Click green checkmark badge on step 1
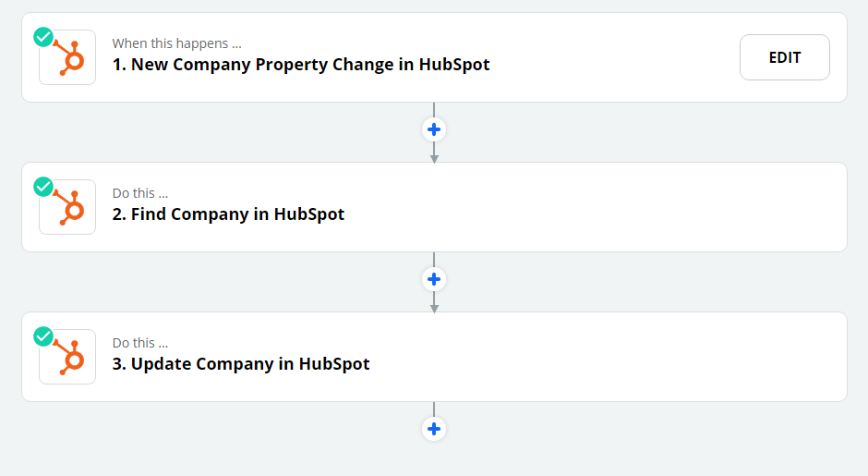The image size is (868, 476). (x=43, y=37)
